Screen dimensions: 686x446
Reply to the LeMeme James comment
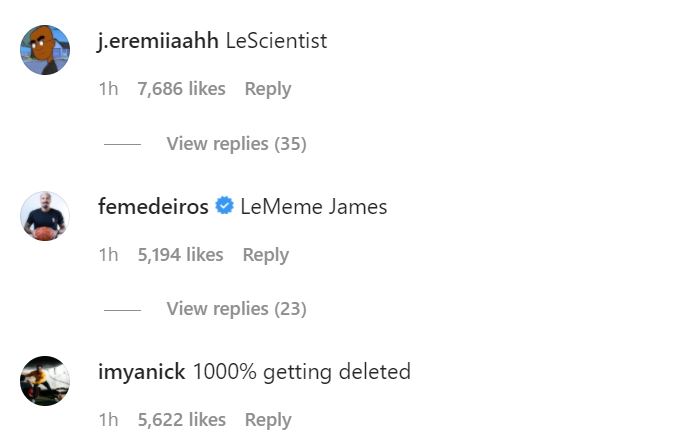tap(265, 255)
